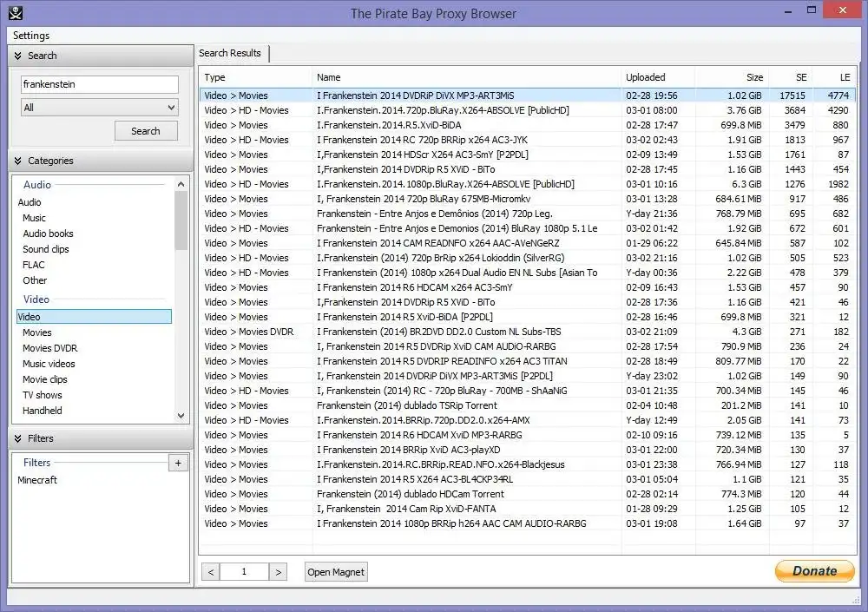Select I.Frankenstein.2014.720p.BluRay.X264-ABSOLVE row
The width and height of the screenshot is (868, 612).
pyautogui.click(x=528, y=110)
